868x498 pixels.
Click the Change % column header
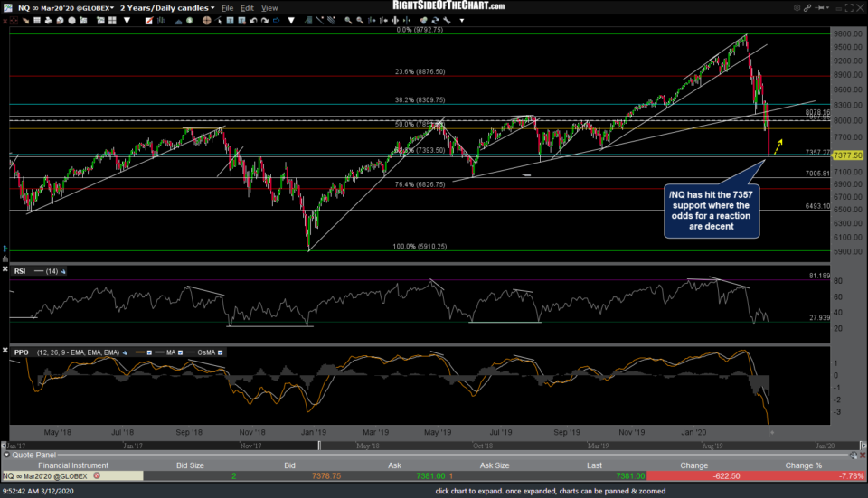click(803, 465)
